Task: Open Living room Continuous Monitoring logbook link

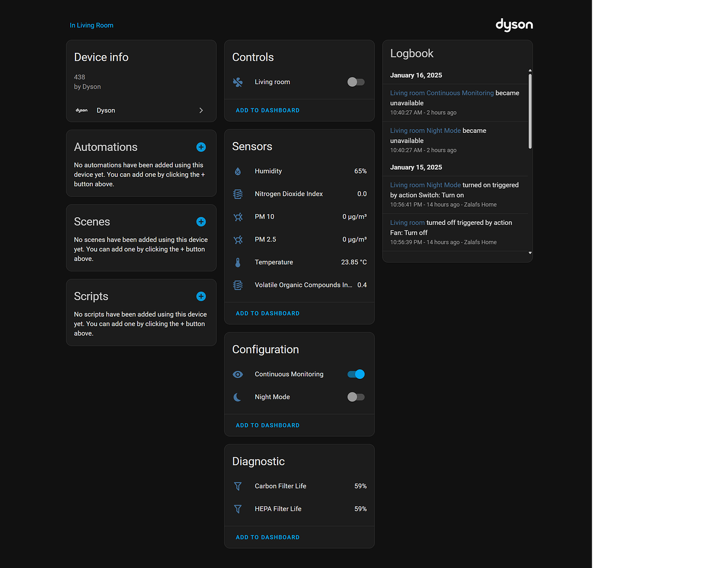Action: tap(442, 93)
